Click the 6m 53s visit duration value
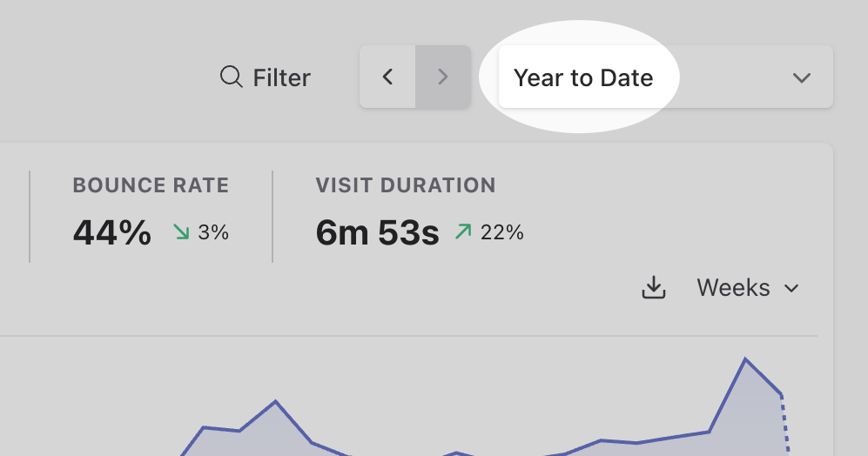The height and width of the screenshot is (456, 868). click(x=377, y=233)
